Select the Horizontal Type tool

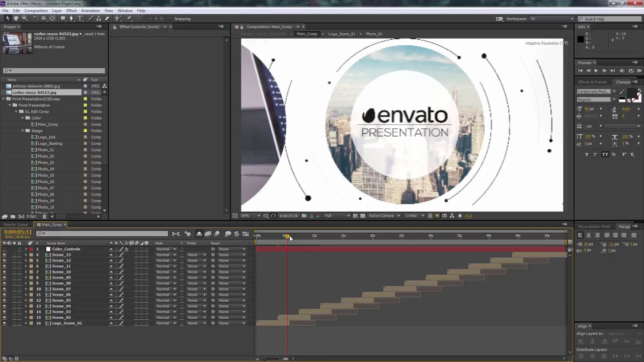click(80, 19)
